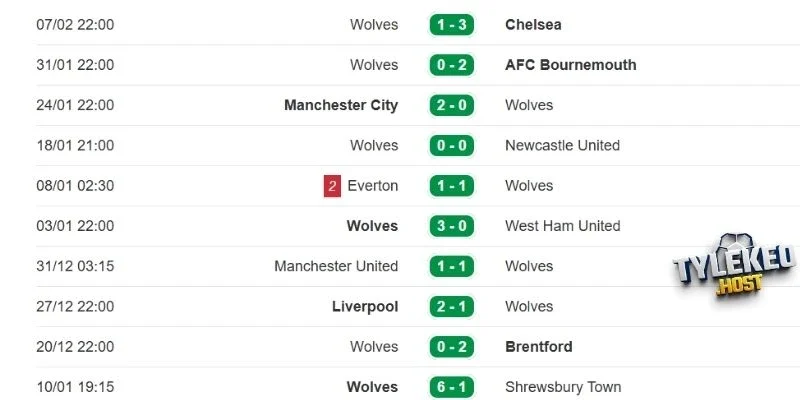Viewport: 800px width, 400px height.
Task: Open the AFC Bournemouth team link
Action: pos(570,65)
